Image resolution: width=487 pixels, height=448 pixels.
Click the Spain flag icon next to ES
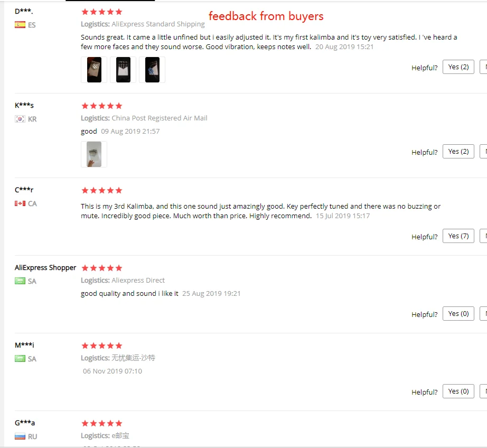20,25
